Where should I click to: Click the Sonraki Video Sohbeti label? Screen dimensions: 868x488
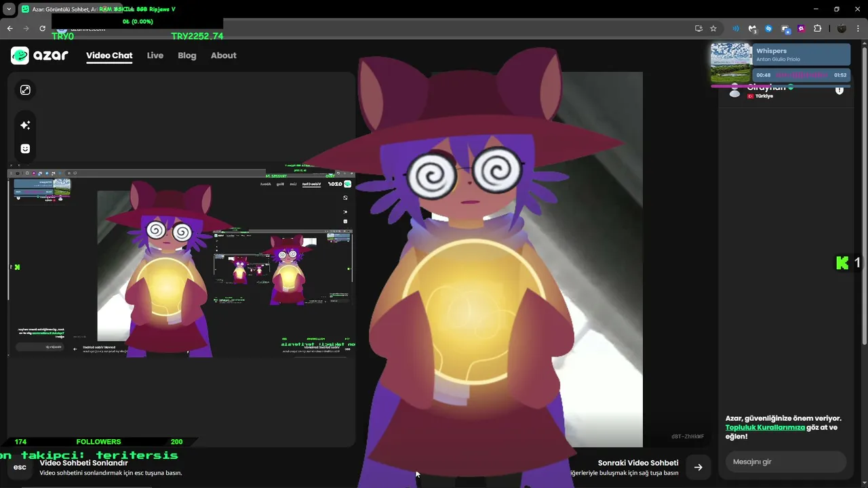638,463
